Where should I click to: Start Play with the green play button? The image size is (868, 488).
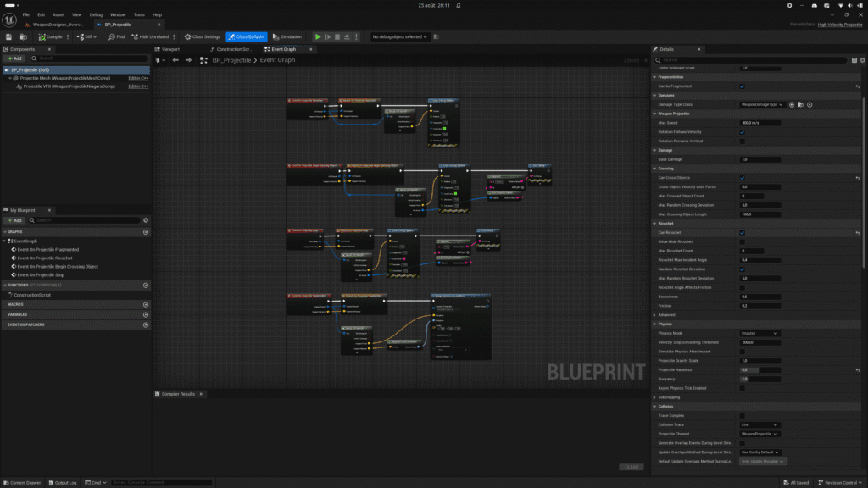point(318,37)
